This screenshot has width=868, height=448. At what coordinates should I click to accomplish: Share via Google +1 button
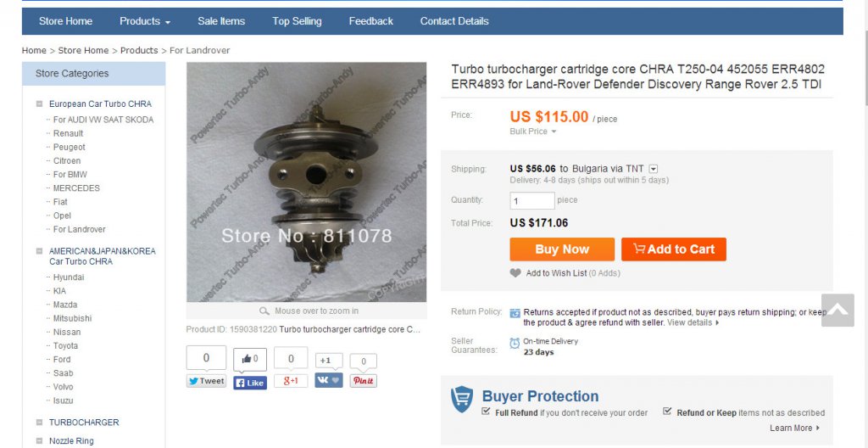pos(291,381)
